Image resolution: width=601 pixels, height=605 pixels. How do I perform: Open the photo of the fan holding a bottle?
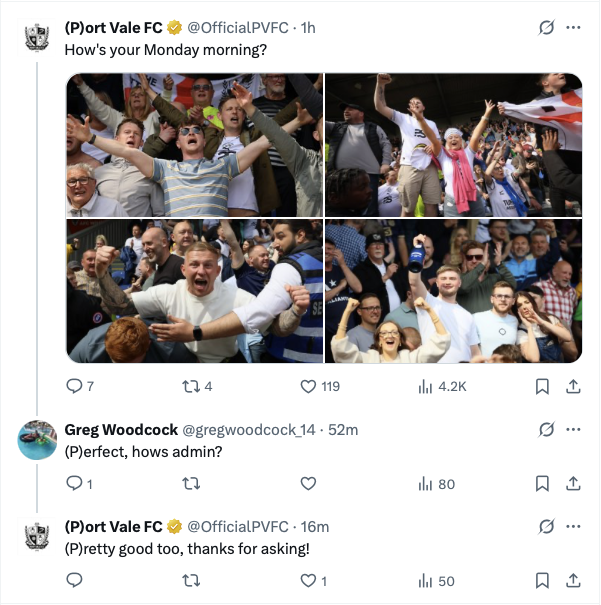[x=454, y=291]
